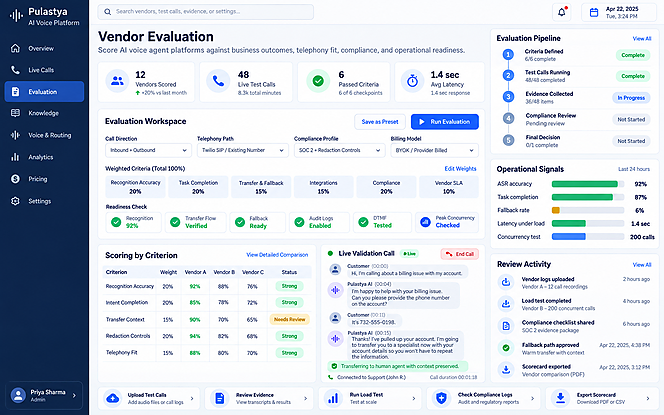
Task: Click the Fallback path approved check icon
Action: coord(506,348)
